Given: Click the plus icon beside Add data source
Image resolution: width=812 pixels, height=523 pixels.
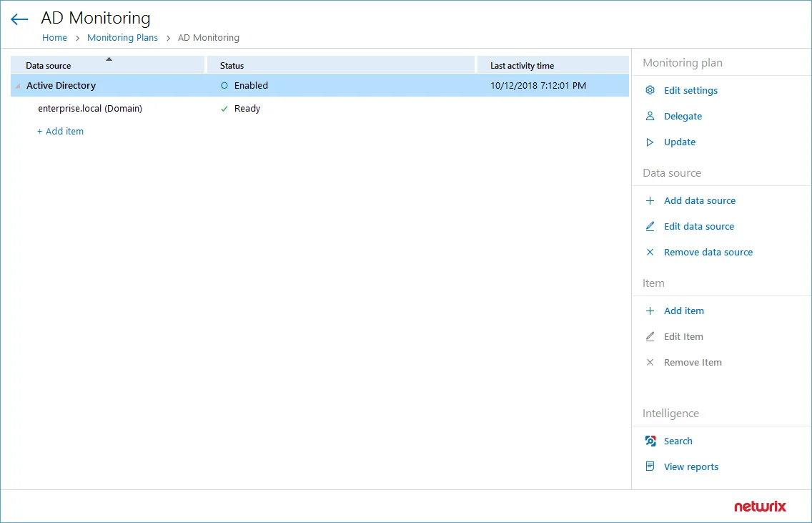Looking at the screenshot, I should 650,200.
